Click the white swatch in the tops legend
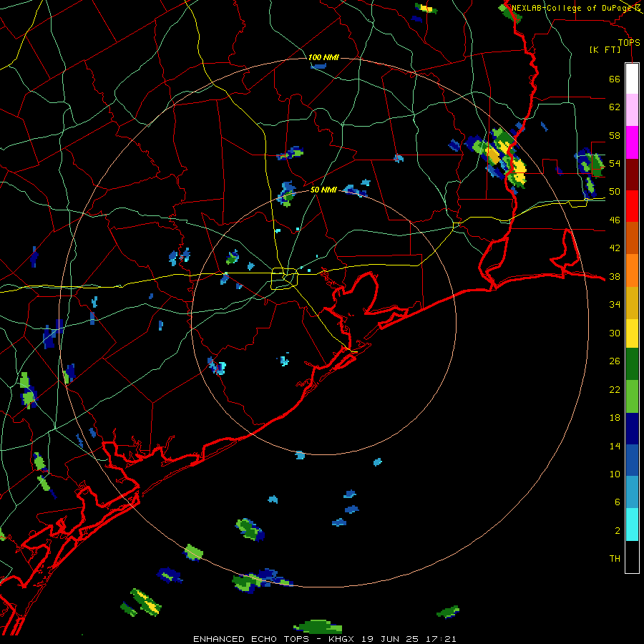 pos(632,79)
